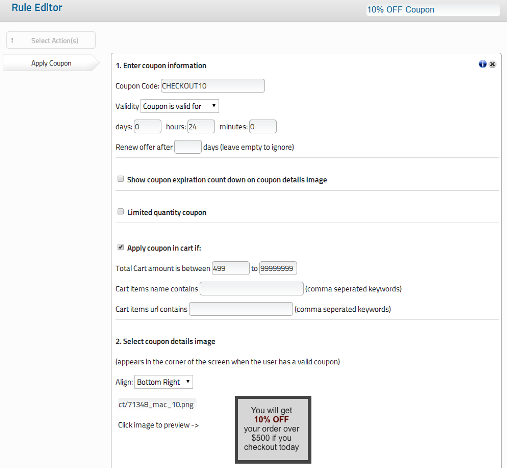507x468 pixels.
Task: Open the Select Action(s) dropdown
Action: pyautogui.click(x=51, y=40)
